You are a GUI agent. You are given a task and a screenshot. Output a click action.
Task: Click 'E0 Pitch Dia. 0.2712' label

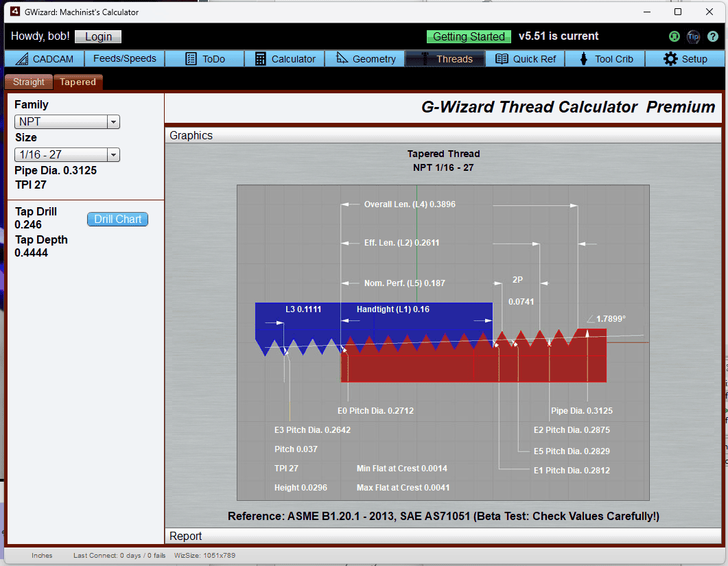pyautogui.click(x=375, y=411)
